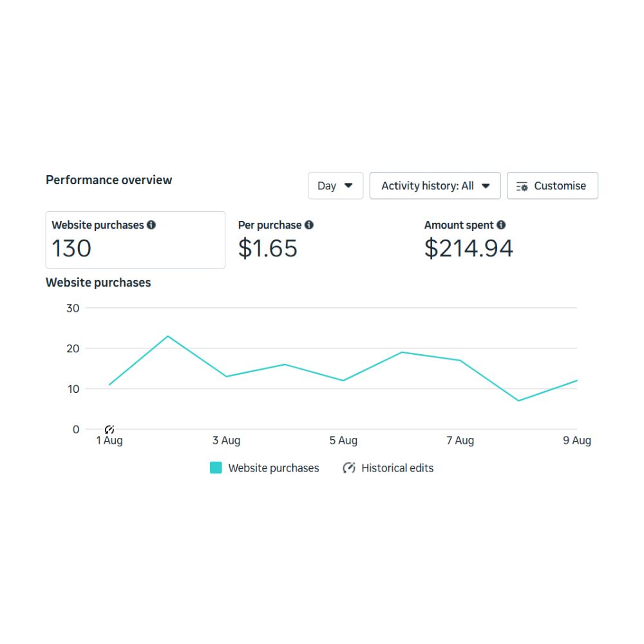This screenshot has width=644, height=644.
Task: Select the Per purchase metric
Action: (276, 240)
